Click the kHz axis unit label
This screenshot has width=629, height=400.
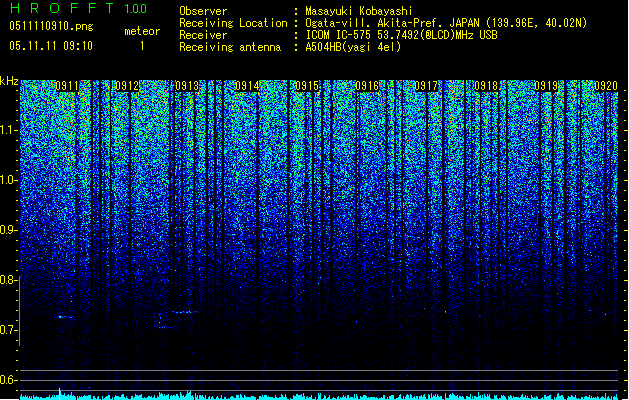pos(9,81)
